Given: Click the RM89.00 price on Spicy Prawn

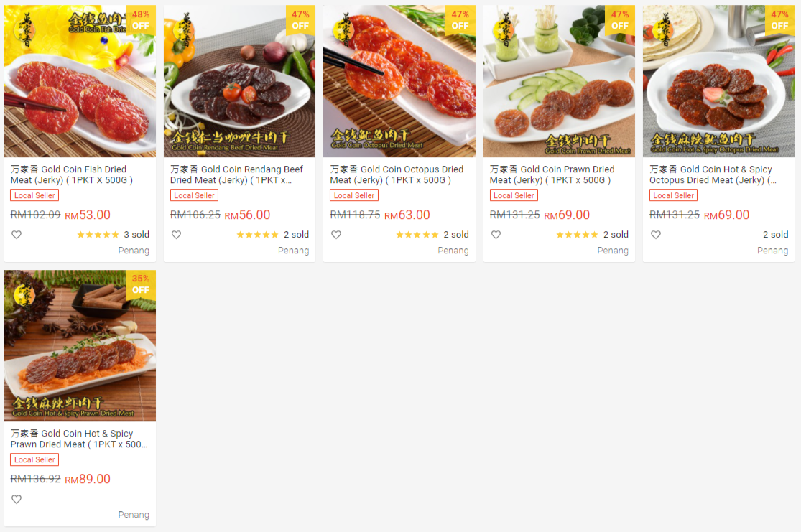Looking at the screenshot, I should (88, 479).
